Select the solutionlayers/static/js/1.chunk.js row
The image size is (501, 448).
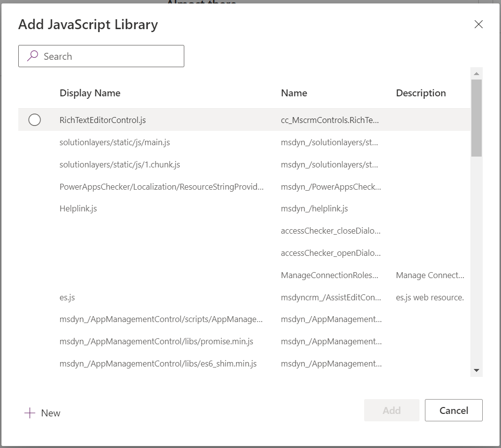(120, 164)
